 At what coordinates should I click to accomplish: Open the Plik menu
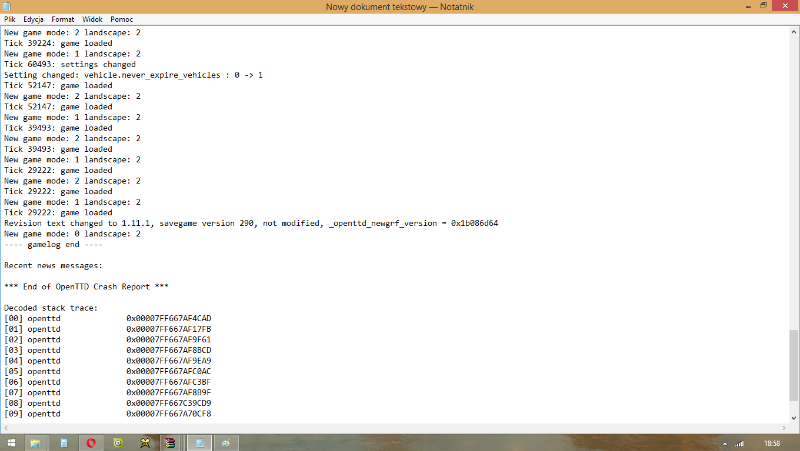pyautogui.click(x=10, y=19)
